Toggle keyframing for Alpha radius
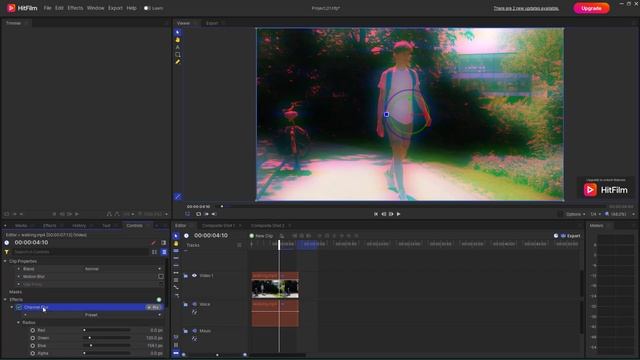Viewport: 640px width, 360px height. pyautogui.click(x=33, y=353)
